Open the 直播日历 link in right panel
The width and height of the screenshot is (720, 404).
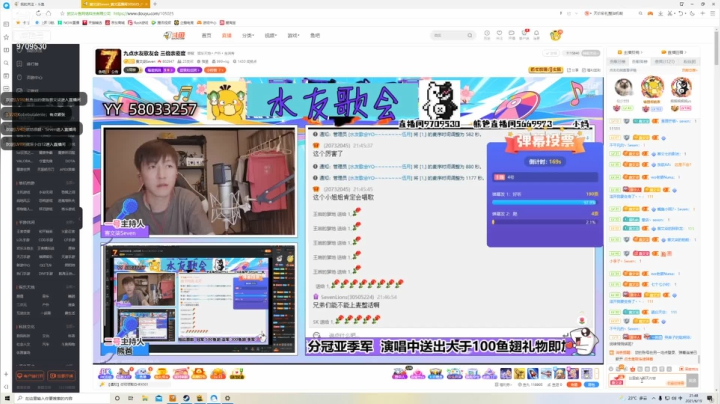click(674, 52)
